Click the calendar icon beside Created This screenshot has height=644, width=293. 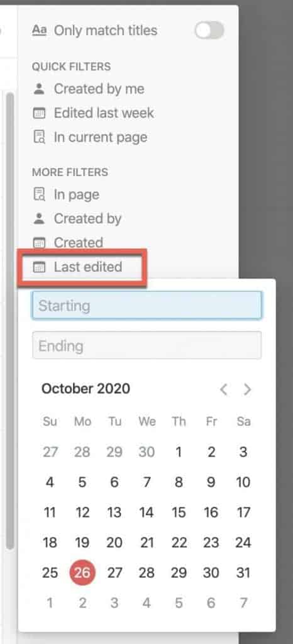[39, 243]
